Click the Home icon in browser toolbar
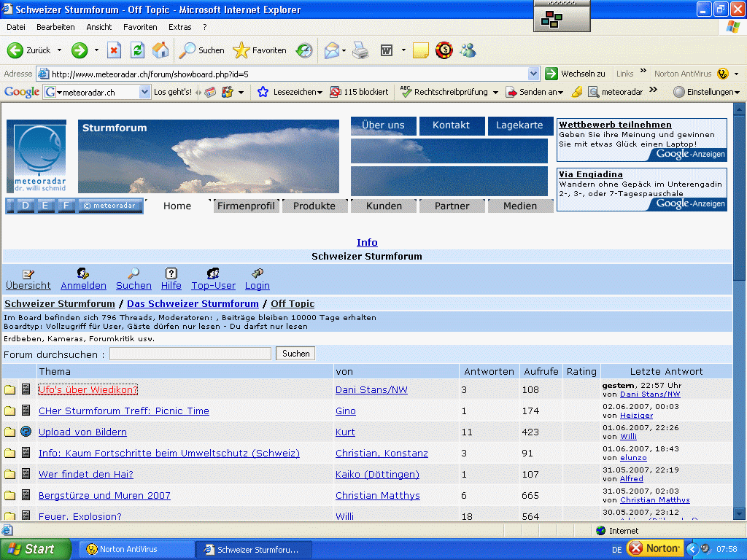This screenshot has width=747, height=560. click(160, 50)
